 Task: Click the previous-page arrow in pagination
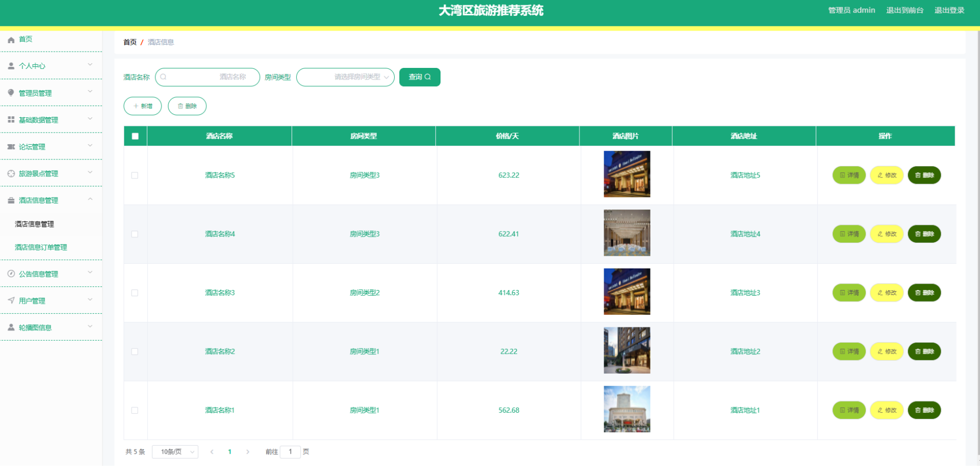(x=212, y=452)
